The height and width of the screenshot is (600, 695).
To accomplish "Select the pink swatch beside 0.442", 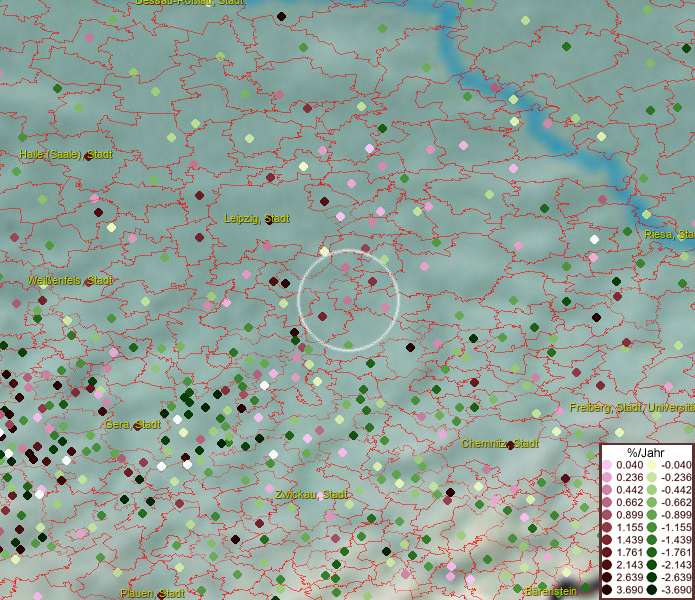I will pos(607,490).
